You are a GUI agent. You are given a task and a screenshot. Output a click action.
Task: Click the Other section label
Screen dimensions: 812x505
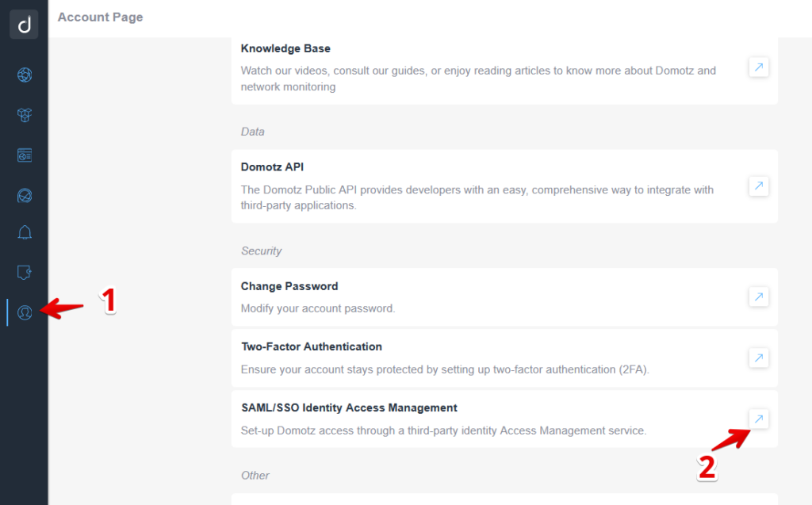(x=255, y=475)
